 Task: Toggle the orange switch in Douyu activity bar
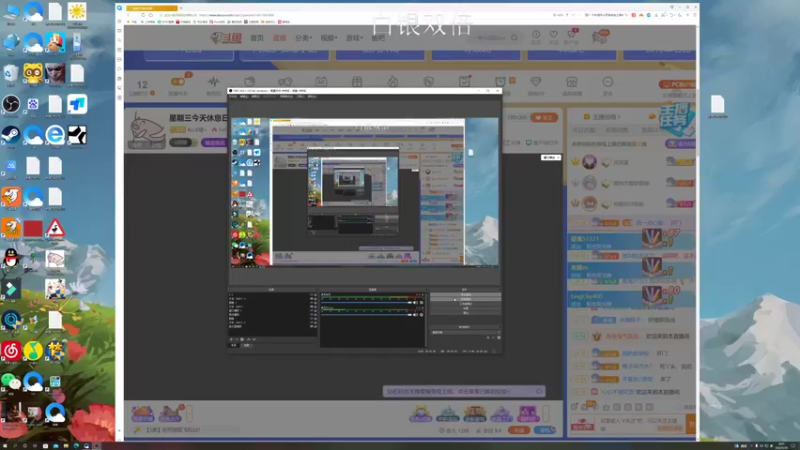178,82
